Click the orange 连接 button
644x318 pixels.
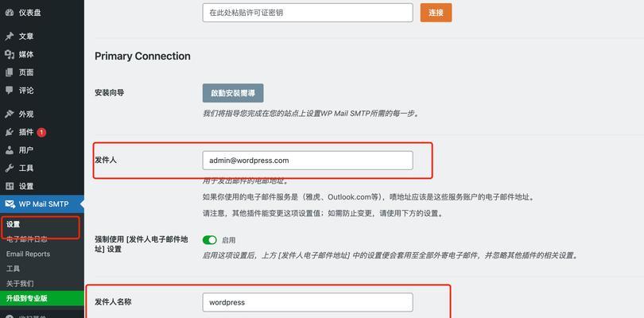point(436,13)
